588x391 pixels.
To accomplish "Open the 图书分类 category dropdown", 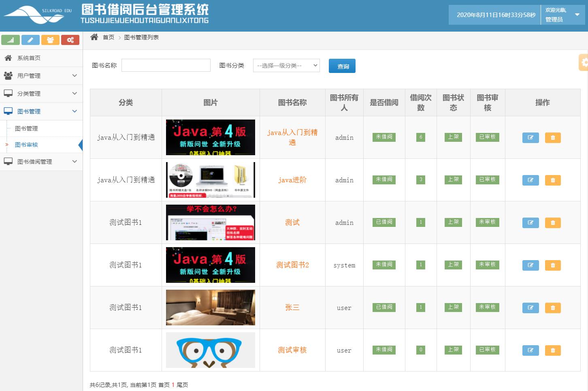I will pos(286,65).
